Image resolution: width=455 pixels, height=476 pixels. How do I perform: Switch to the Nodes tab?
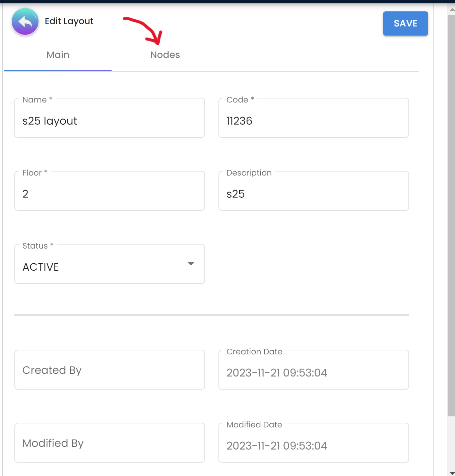coord(165,55)
